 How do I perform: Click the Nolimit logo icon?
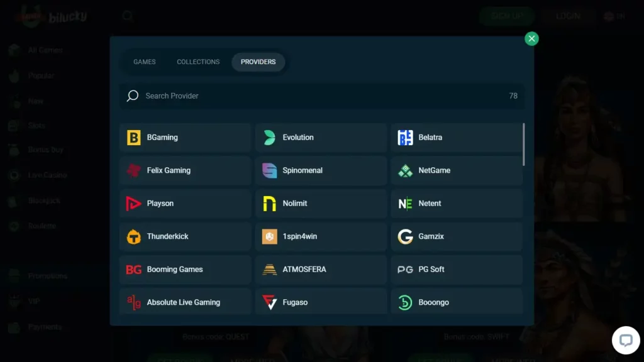(x=269, y=204)
